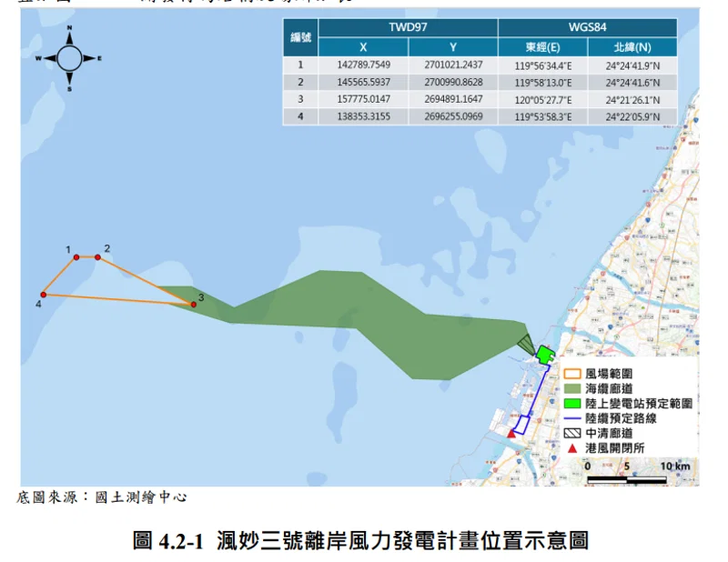This screenshot has width=728, height=562.
Task: Click the legend label '中清廊道'
Action: tap(609, 434)
